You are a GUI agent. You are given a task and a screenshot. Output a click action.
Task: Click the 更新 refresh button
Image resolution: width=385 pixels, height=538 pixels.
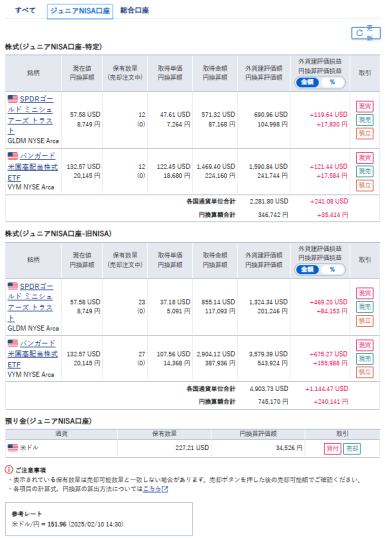(366, 33)
